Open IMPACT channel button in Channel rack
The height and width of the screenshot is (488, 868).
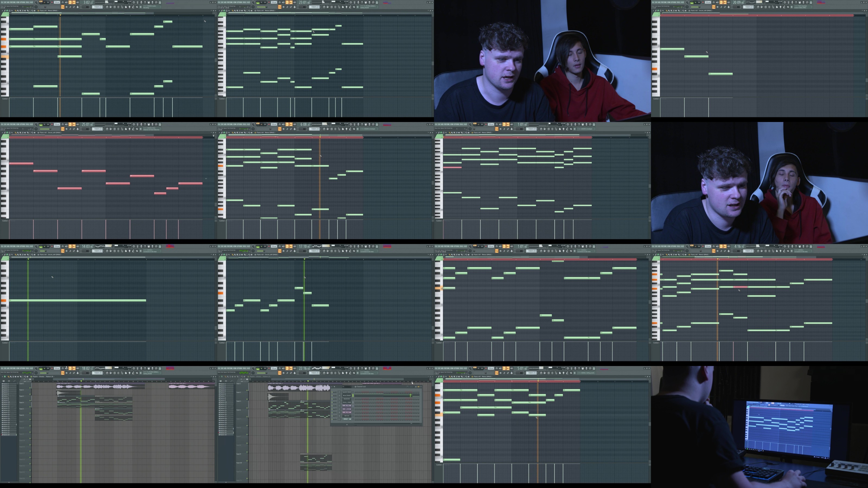pyautogui.click(x=347, y=419)
